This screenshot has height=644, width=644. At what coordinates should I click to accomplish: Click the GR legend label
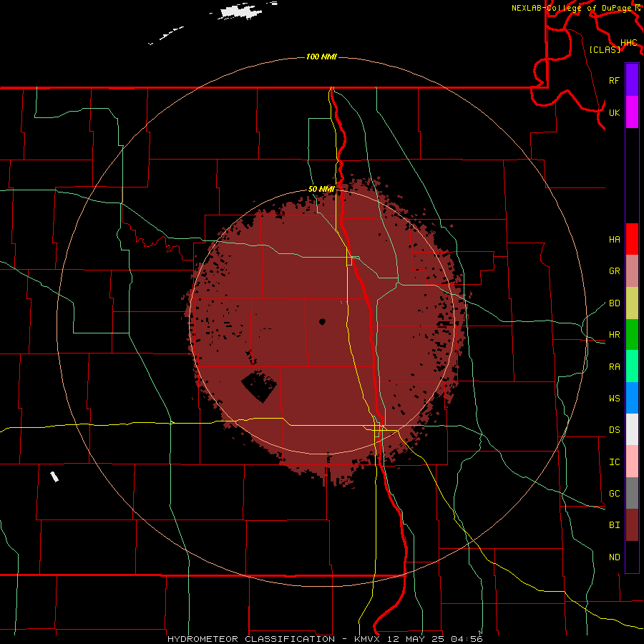(614, 271)
